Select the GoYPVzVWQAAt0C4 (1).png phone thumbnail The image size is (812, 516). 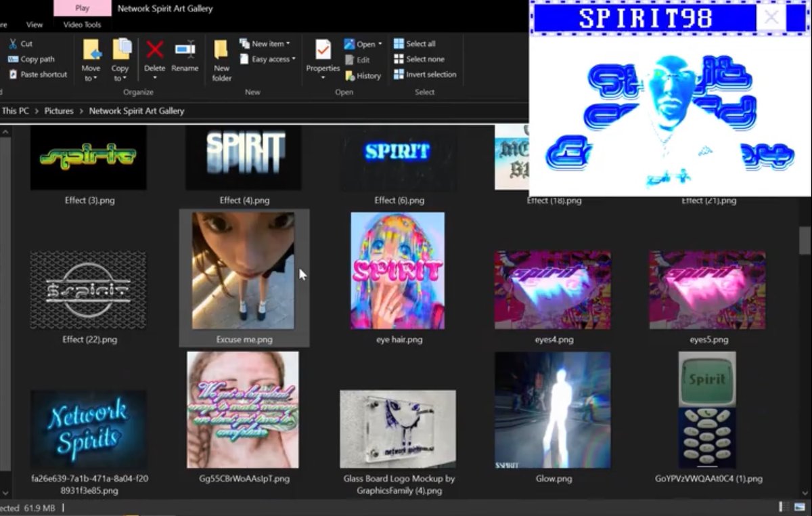coord(707,410)
